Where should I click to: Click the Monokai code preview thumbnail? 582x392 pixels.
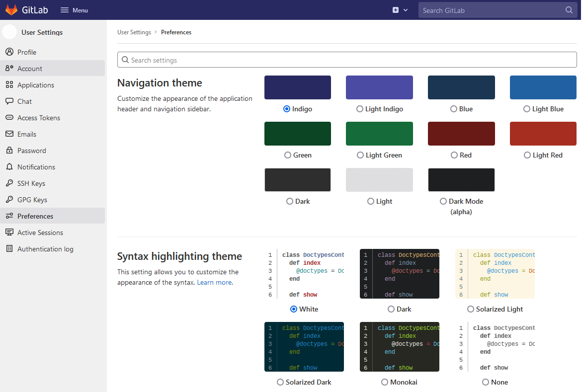click(400, 347)
